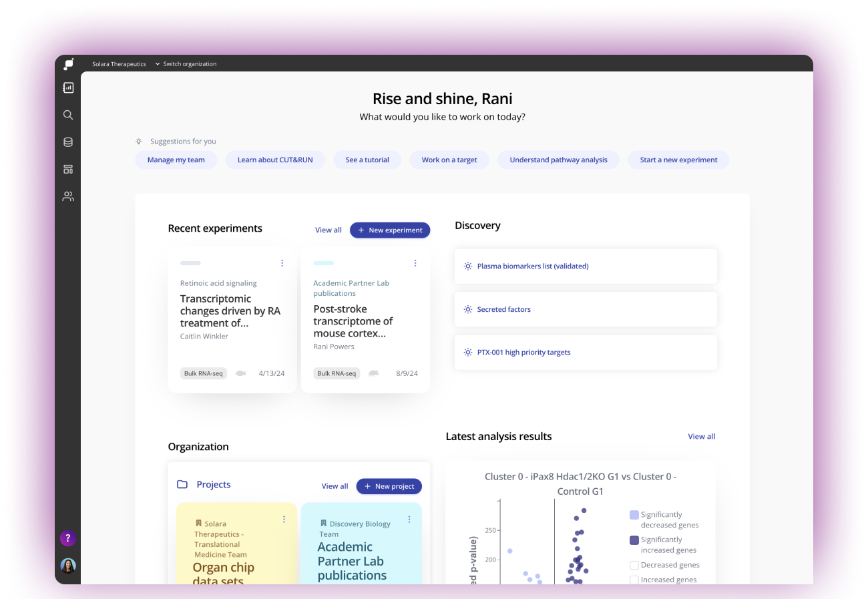Open options menu on Retinoic acid experiment card
868x599 pixels.
tap(282, 263)
